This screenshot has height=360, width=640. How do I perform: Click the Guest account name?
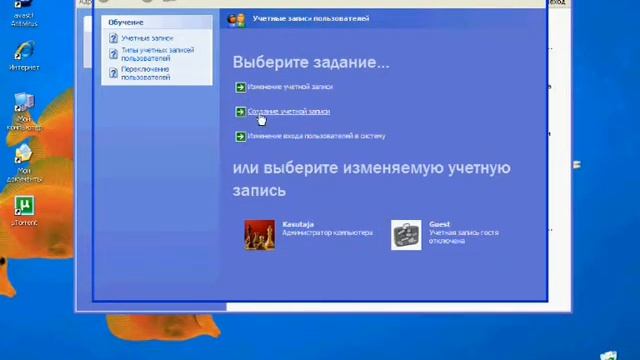439,224
